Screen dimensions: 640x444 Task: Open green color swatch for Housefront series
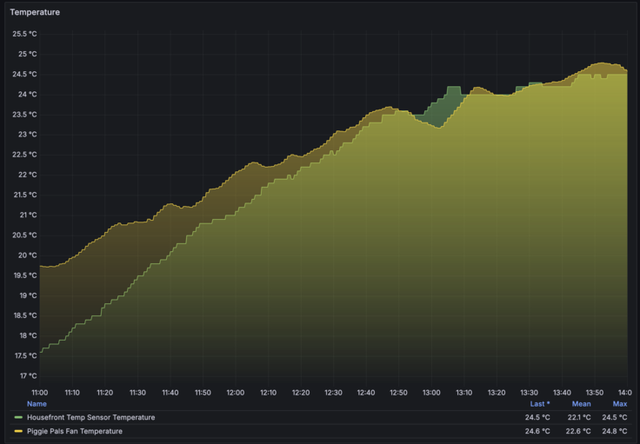click(x=18, y=417)
